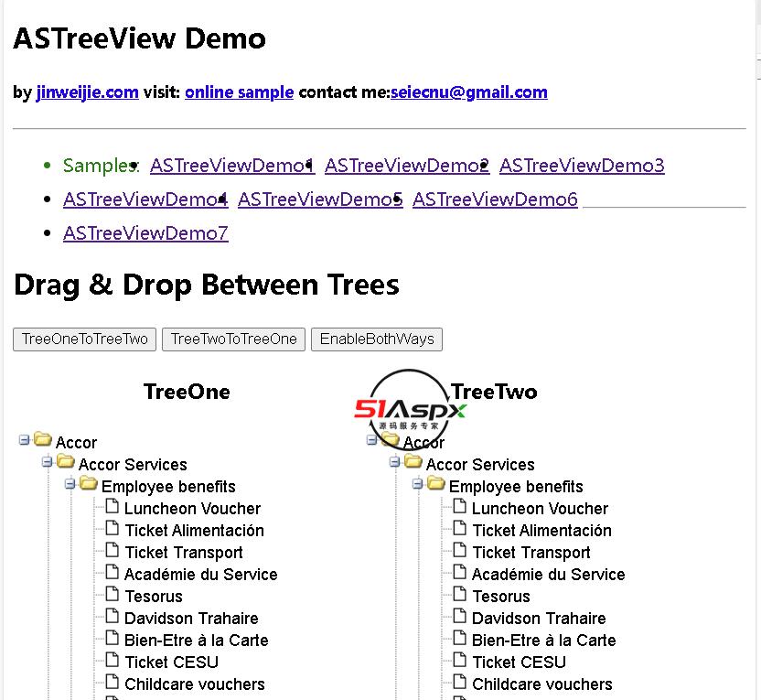Open the ASTreeViewDemo2 sample link
761x700 pixels.
(x=407, y=166)
